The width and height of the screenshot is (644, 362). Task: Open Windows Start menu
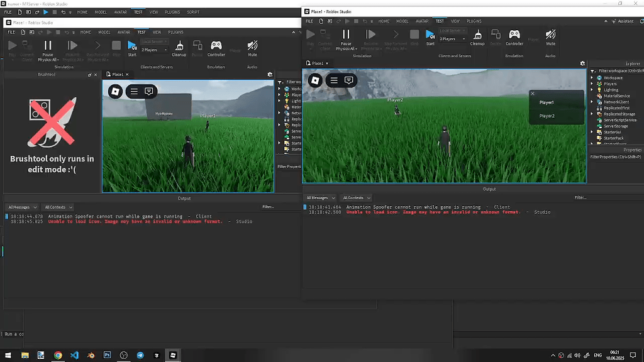pos(8,355)
